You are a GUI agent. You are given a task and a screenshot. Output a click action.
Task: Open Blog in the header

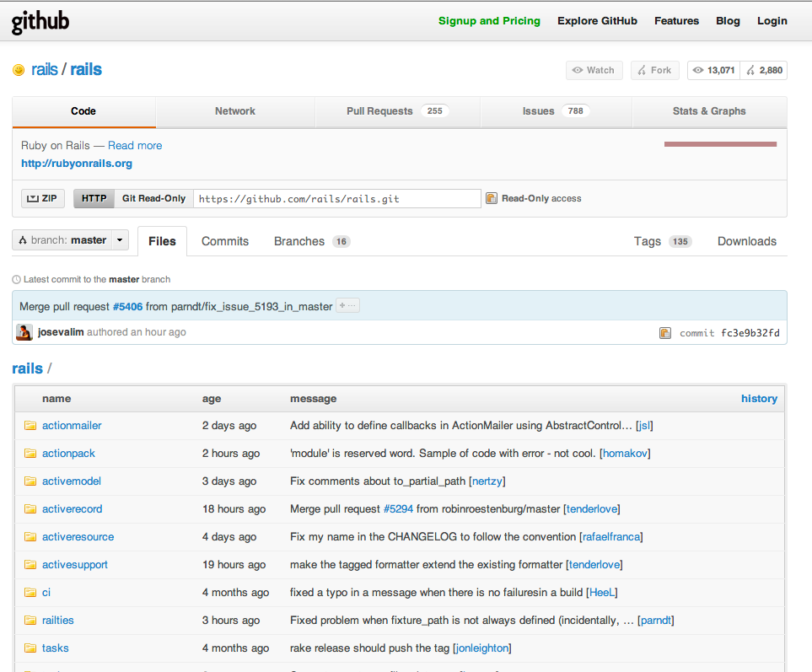point(728,21)
